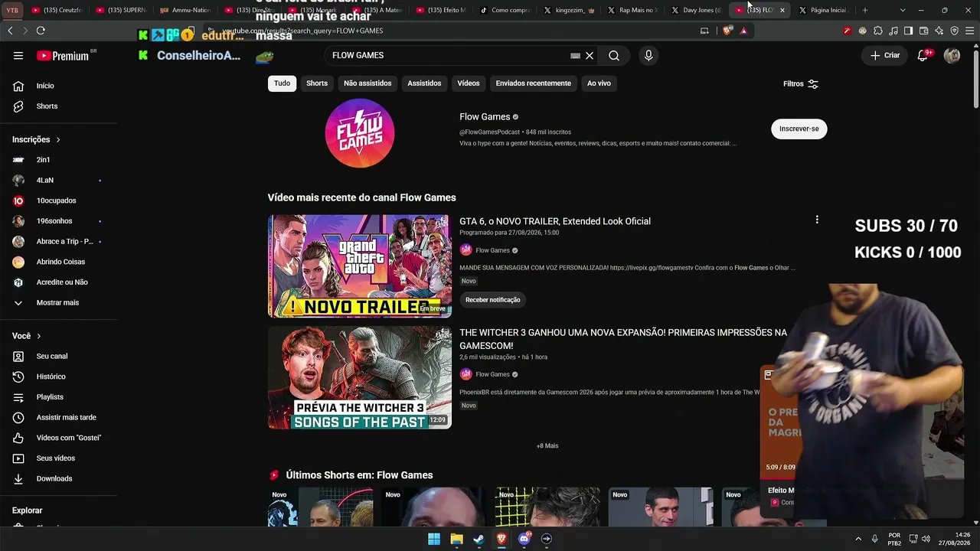Switch to the Página Inicial tab
980x551 pixels.
823,10
